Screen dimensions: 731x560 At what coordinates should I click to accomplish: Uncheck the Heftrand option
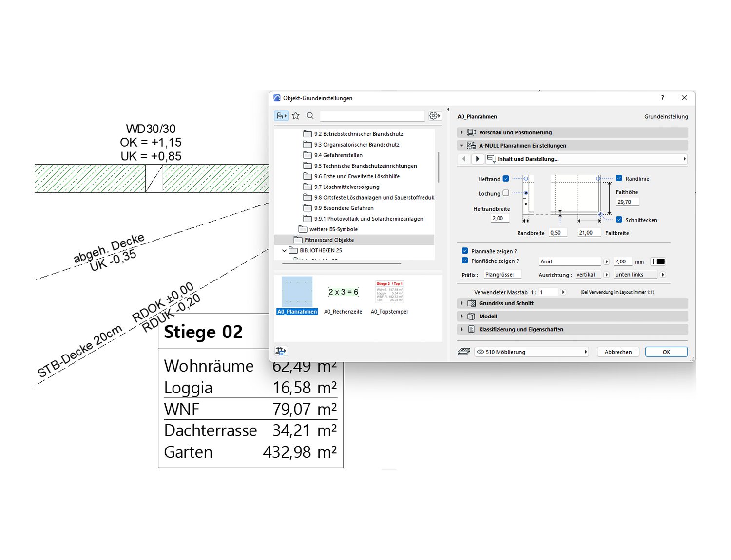tap(505, 179)
